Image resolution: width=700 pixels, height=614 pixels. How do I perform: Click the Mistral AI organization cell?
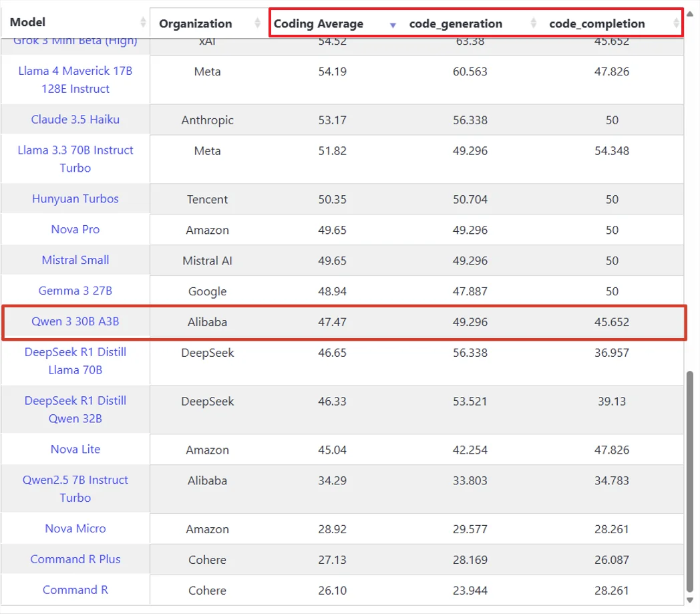coord(208,261)
